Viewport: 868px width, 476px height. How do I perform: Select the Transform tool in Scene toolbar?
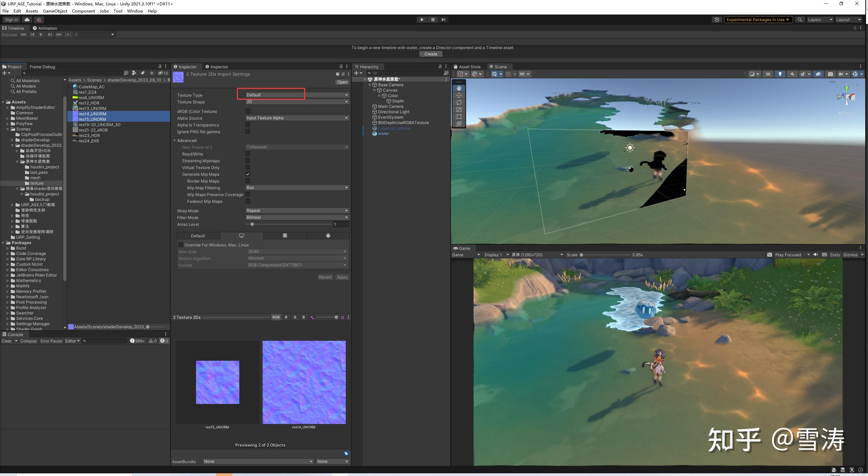459,124
